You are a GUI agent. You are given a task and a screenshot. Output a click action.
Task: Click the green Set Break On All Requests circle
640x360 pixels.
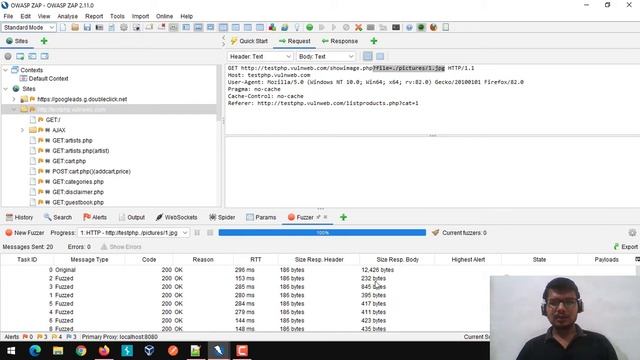(309, 27)
